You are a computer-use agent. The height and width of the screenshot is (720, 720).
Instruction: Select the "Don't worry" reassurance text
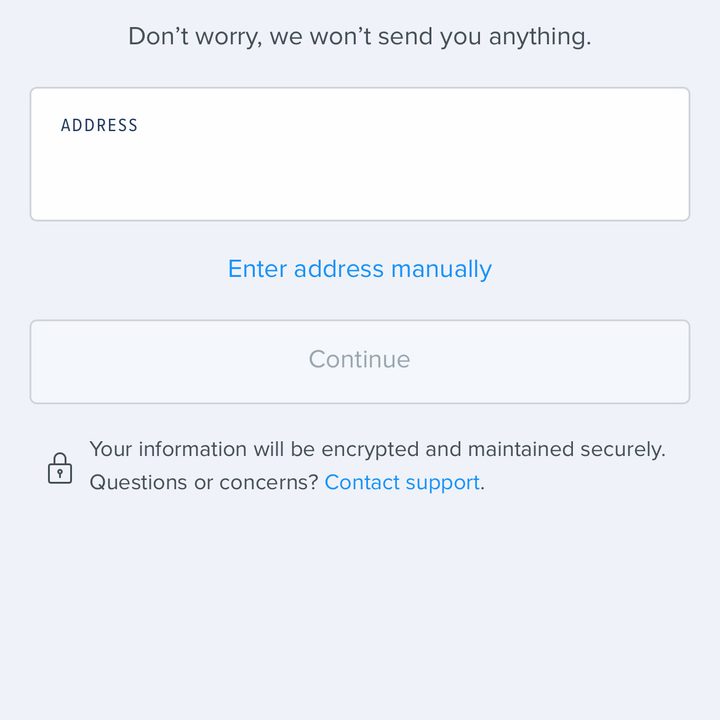pos(360,37)
